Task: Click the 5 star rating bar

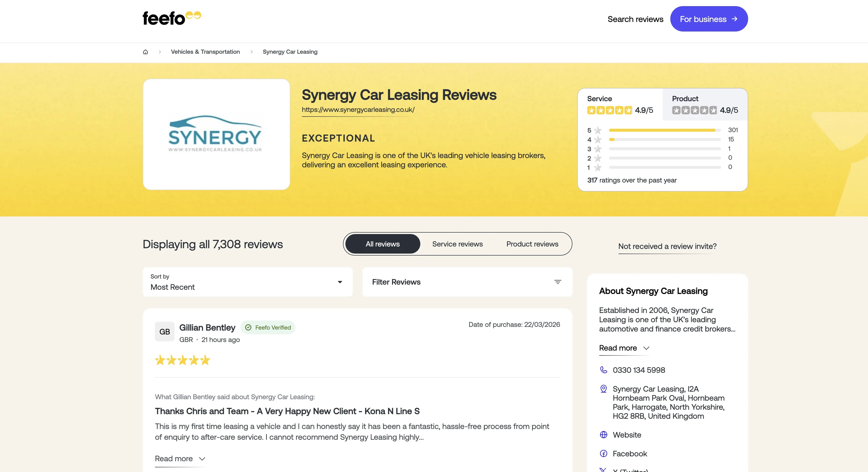Action: pos(664,130)
